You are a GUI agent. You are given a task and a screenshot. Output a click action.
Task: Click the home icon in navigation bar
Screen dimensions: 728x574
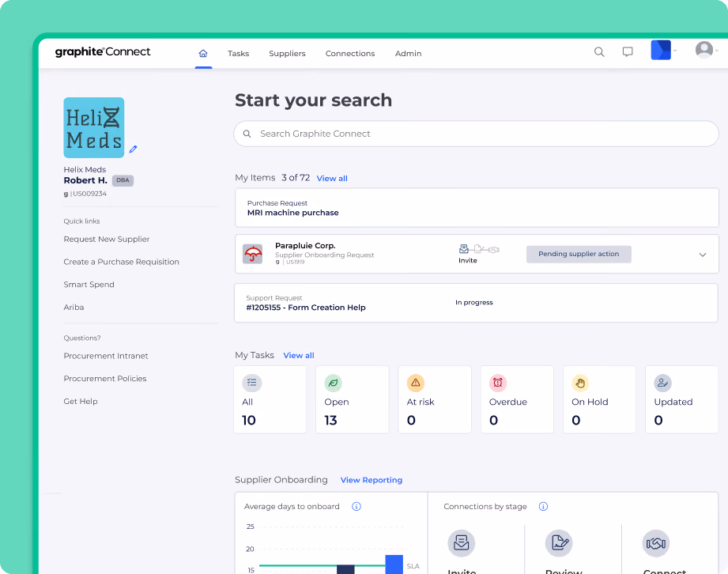pos(203,54)
